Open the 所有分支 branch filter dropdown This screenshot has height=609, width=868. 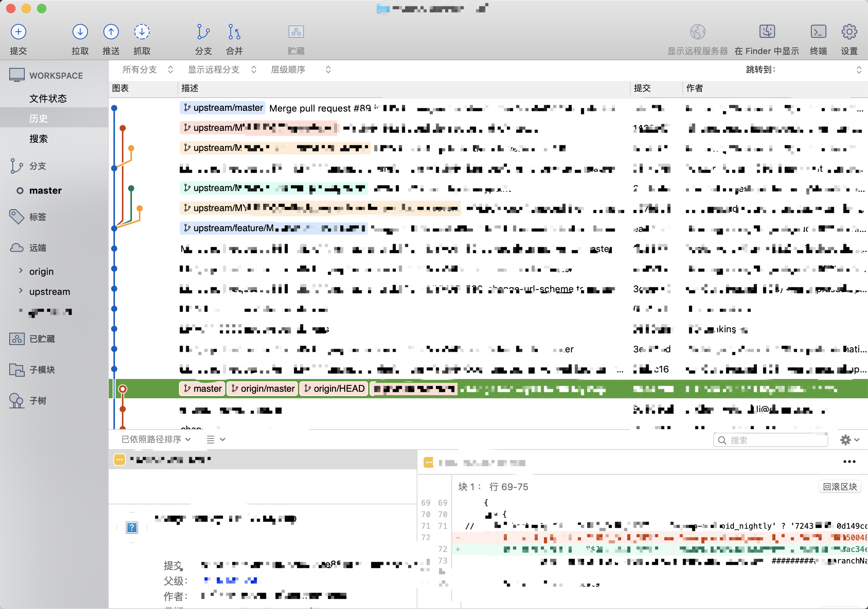coord(147,69)
